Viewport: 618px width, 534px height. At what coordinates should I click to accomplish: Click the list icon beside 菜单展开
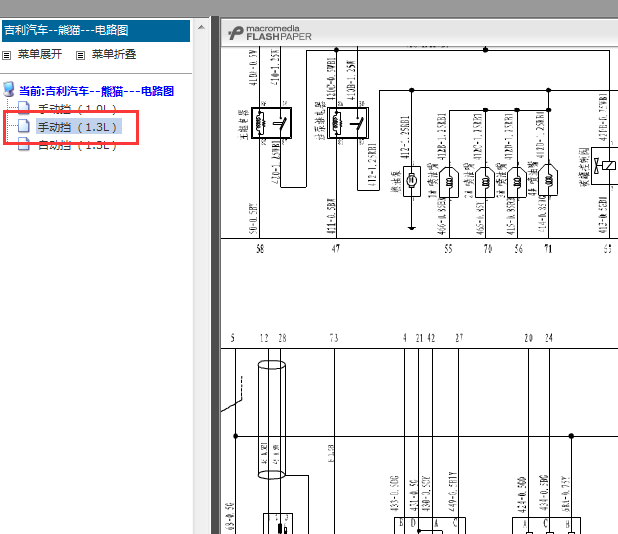6,55
